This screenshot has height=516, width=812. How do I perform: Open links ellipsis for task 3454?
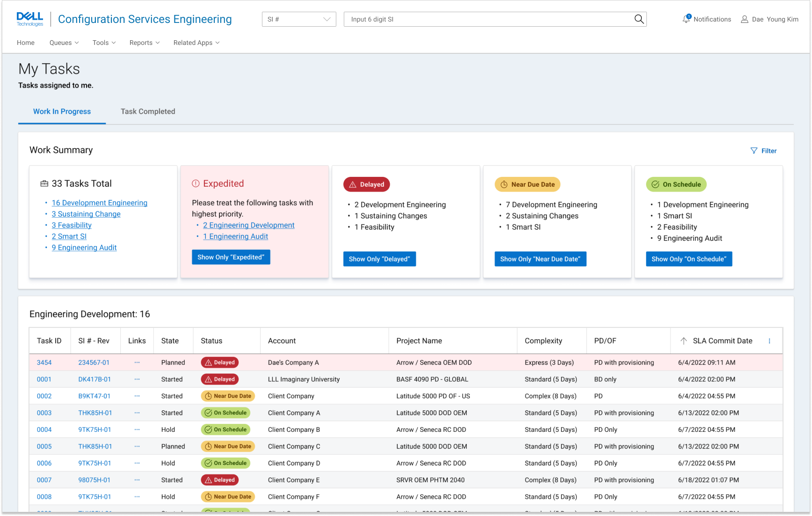coord(137,363)
